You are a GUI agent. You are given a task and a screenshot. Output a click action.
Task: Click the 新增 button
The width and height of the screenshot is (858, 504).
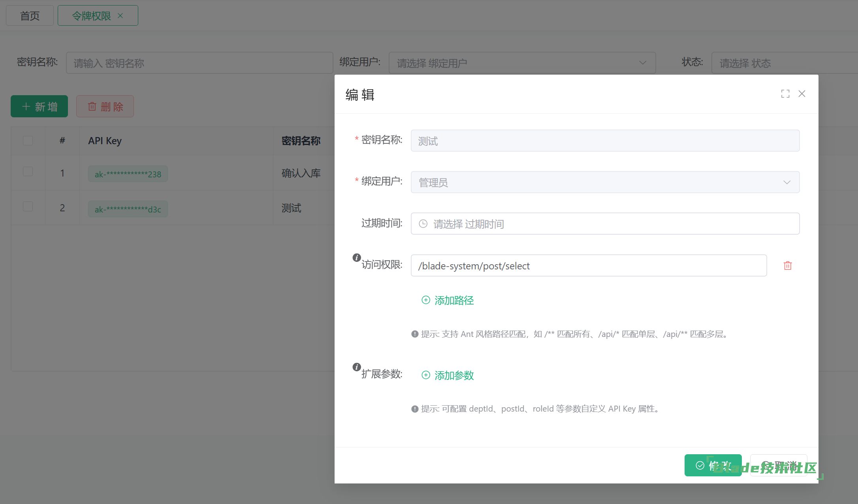tap(39, 106)
